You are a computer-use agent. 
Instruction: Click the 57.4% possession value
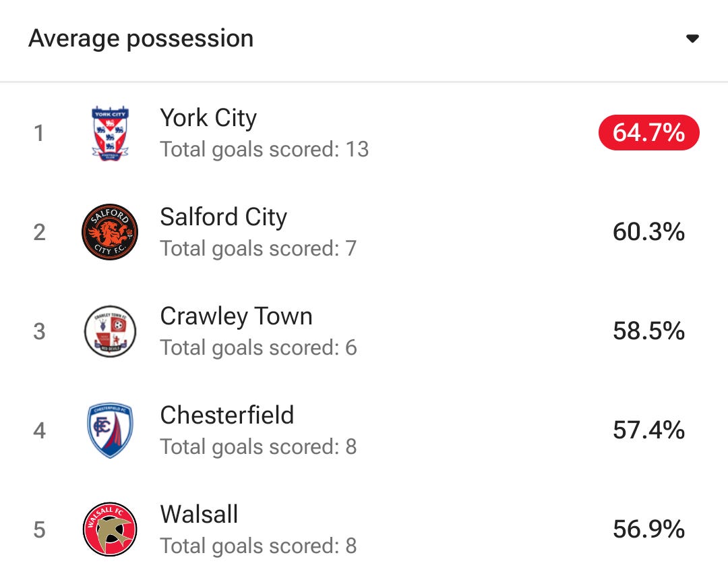tap(649, 430)
